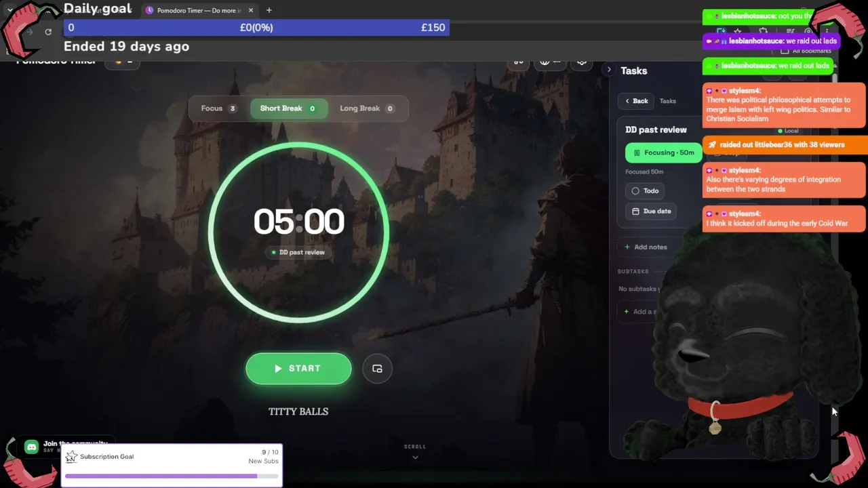Click the Pomodoro Timer browser tab
The image size is (868, 488).
[199, 10]
